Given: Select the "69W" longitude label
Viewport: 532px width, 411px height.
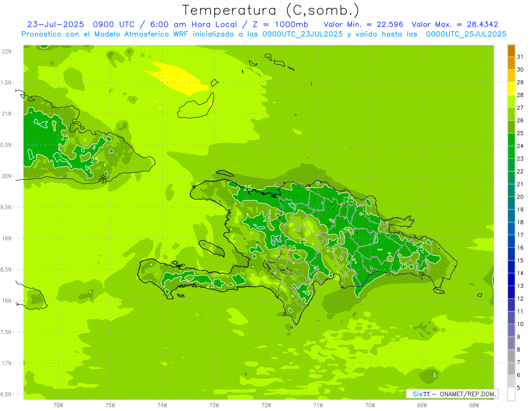Looking at the screenshot, I should coord(422,405).
